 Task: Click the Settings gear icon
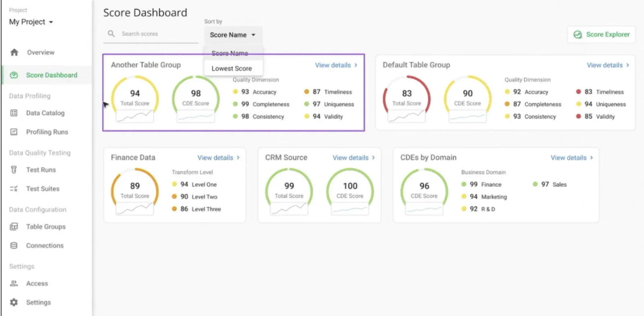[x=14, y=302]
